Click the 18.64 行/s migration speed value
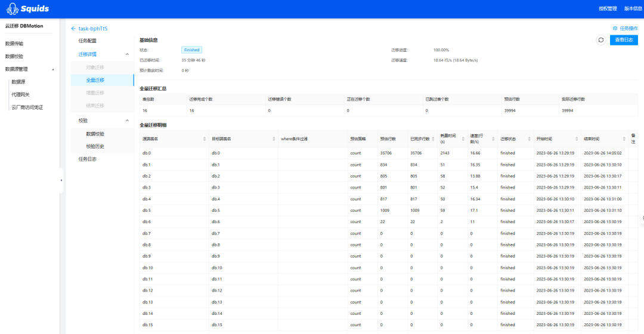 click(456, 60)
